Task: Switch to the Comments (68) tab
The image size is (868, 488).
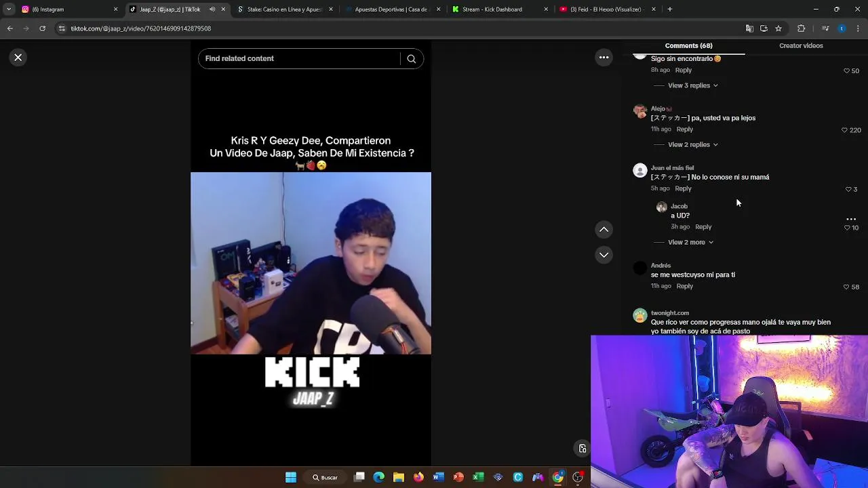Action: (x=688, y=45)
